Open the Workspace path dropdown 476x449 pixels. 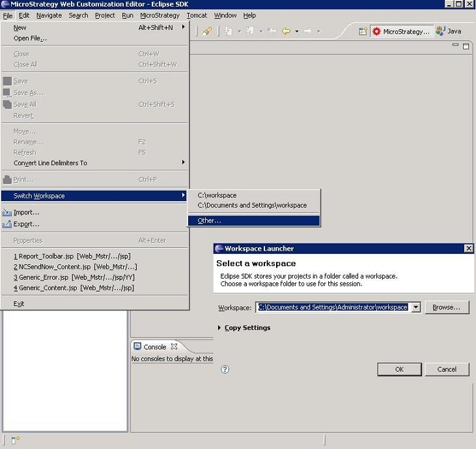pos(415,307)
